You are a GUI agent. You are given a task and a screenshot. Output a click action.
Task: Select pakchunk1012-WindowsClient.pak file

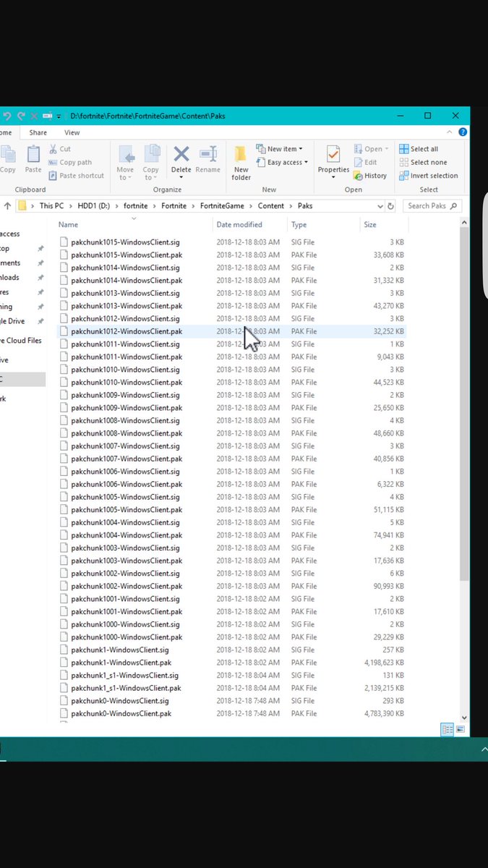tap(232, 331)
